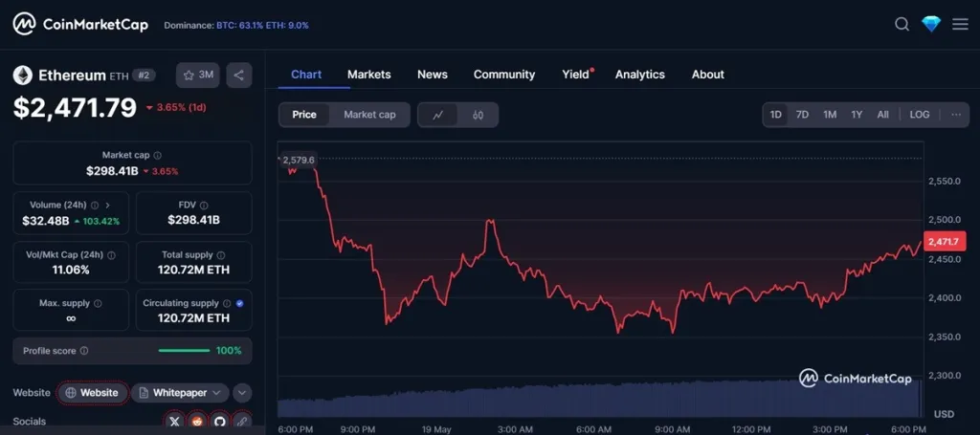Click the Ethereum coin logo
Viewport: 980px width, 435px height.
(x=23, y=76)
